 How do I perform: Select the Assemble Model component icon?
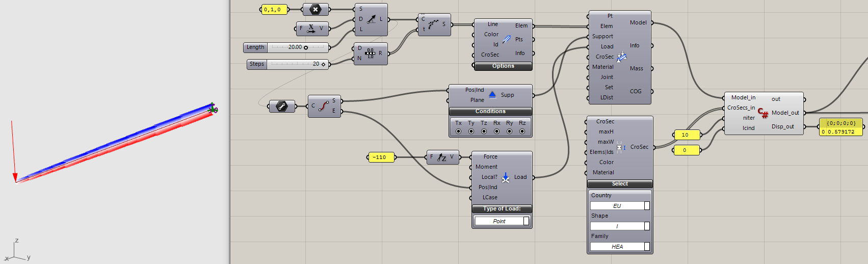tap(621, 57)
